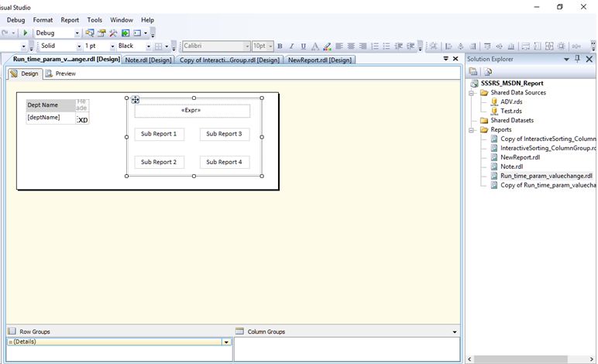This screenshot has height=364, width=598.
Task: Click the Show All Files icon in Solution Explorer
Action: [x=487, y=71]
